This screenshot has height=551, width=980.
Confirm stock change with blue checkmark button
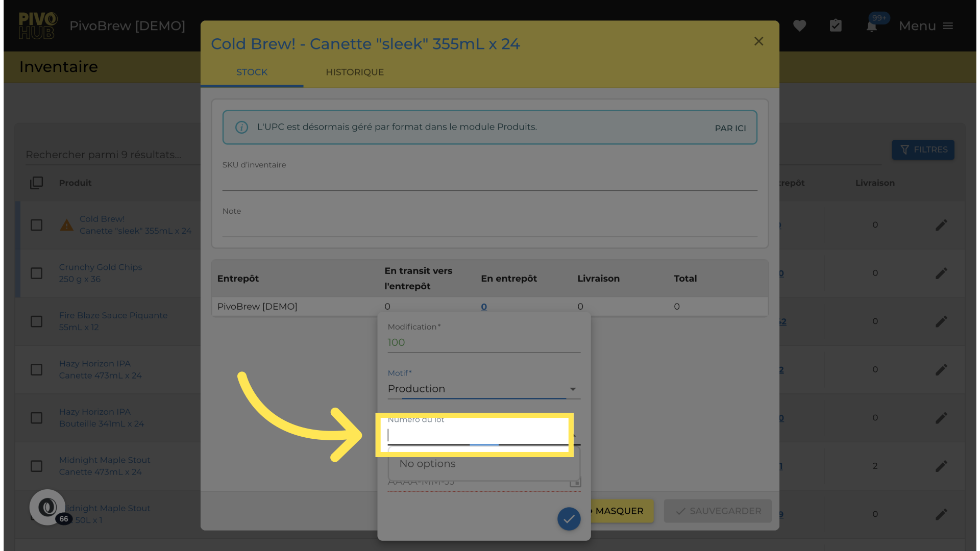click(x=569, y=519)
